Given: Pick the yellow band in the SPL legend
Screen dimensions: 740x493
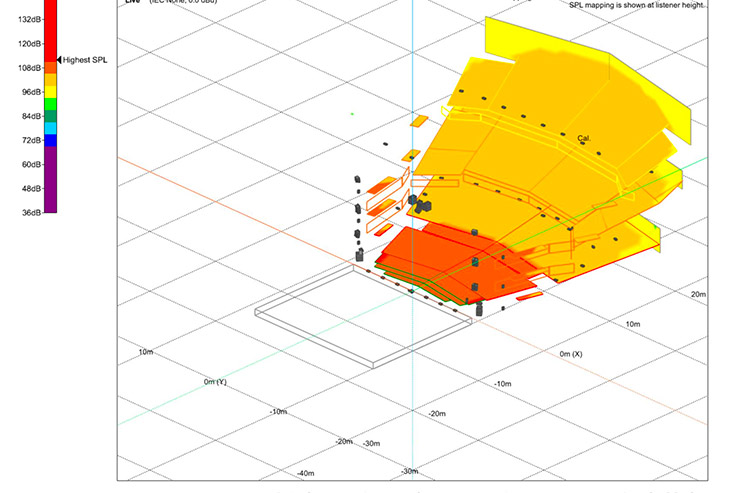Looking at the screenshot, I should tap(50, 92).
